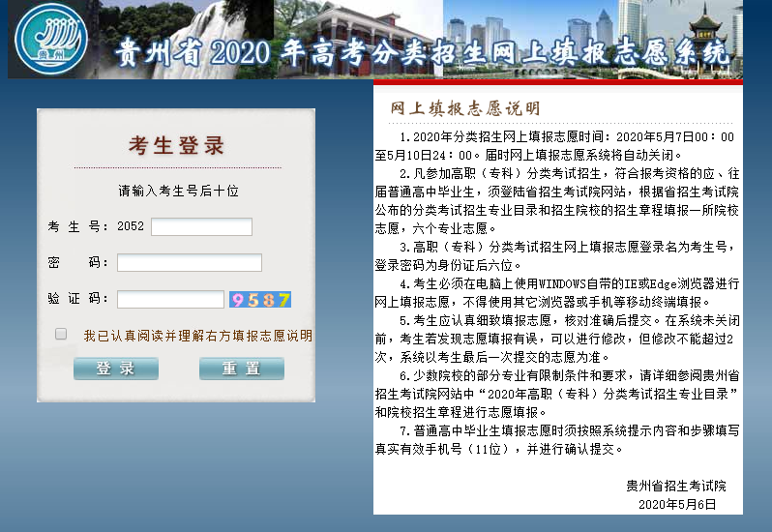Image resolution: width=772 pixels, height=532 pixels.
Task: Click the 网上填报志愿说明 heading
Action: point(465,107)
